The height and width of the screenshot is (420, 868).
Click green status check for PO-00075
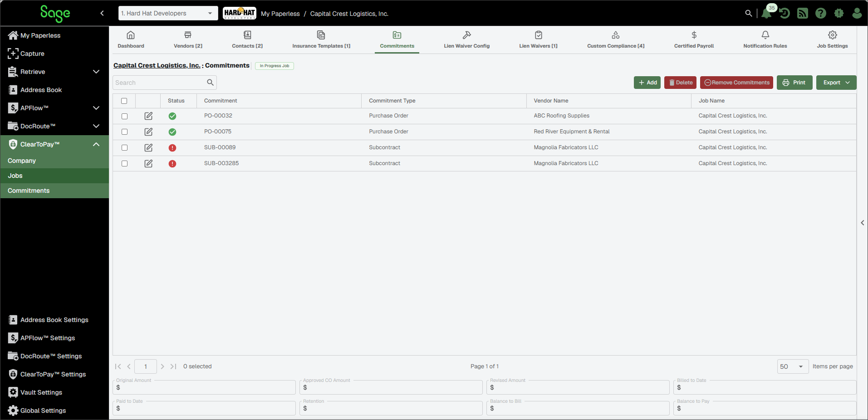point(172,132)
